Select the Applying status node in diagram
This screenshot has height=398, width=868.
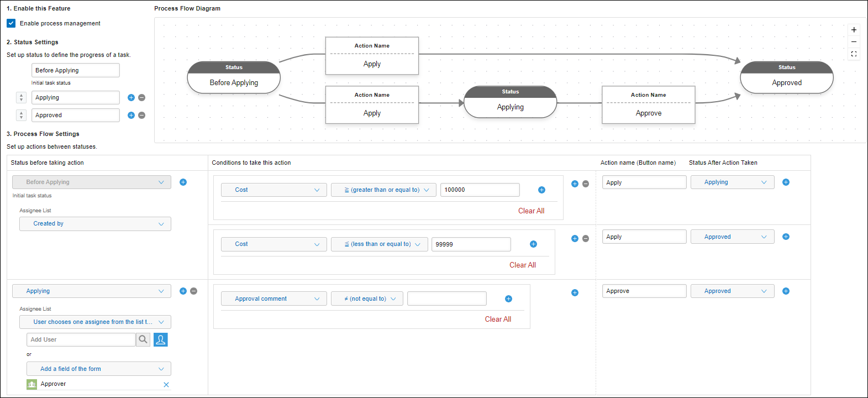[511, 102]
